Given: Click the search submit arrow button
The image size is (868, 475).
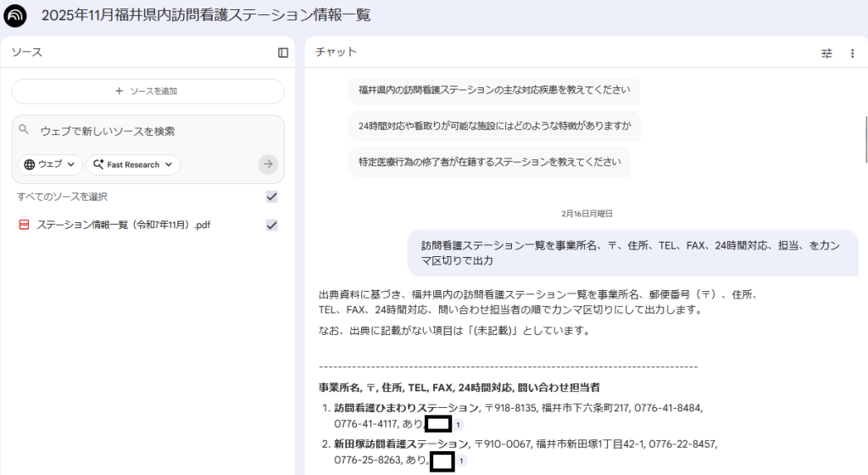Looking at the screenshot, I should (x=268, y=165).
